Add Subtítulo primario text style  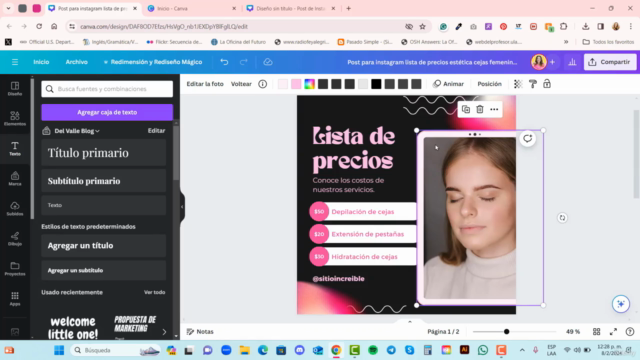[x=104, y=181]
